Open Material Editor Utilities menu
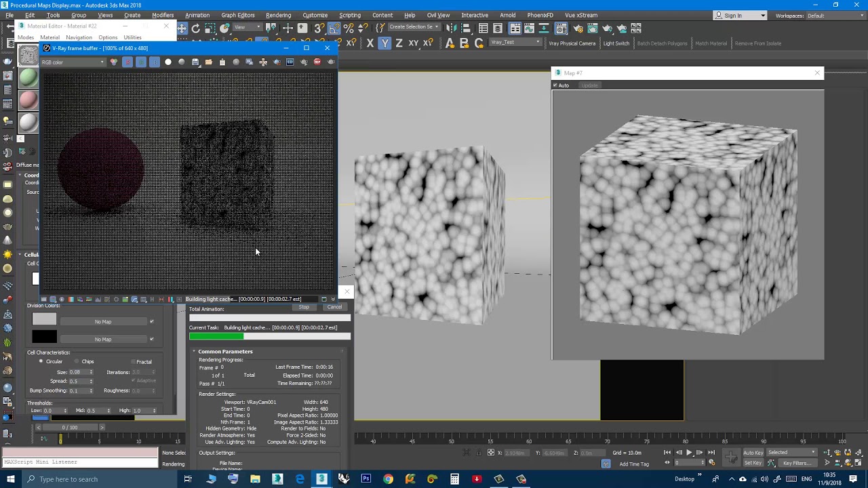The height and width of the screenshot is (488, 868). coord(133,37)
